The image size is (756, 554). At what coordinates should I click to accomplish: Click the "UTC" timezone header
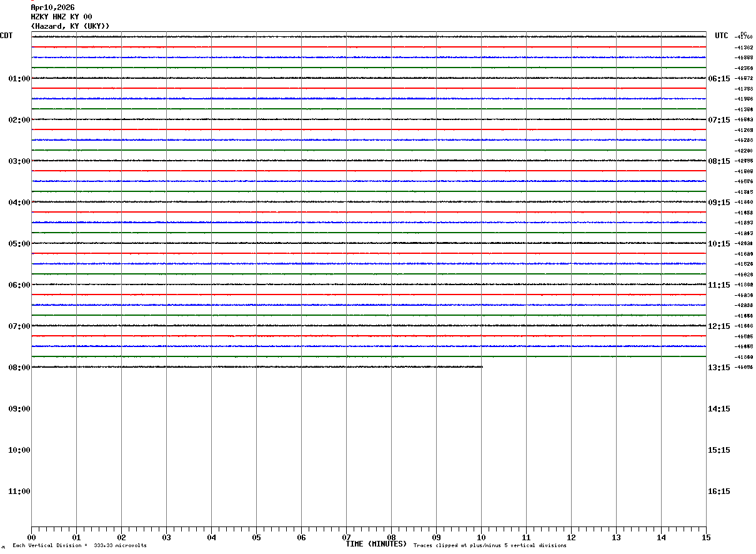pos(722,36)
